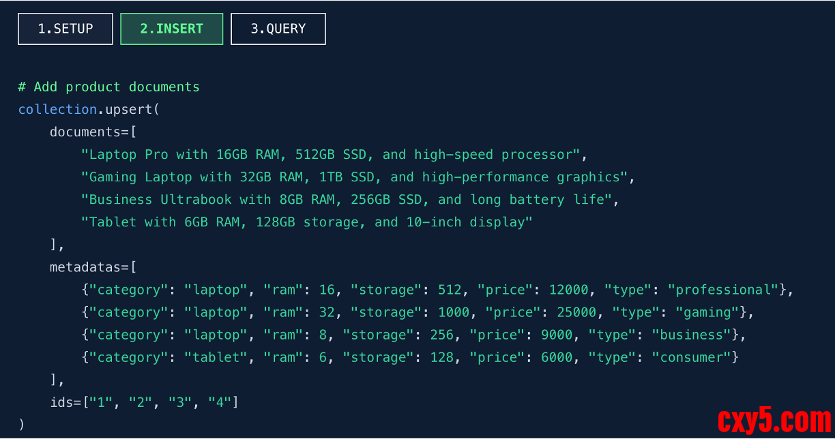Screen dimensions: 836x440
Task: Click the 'Business Ultrabook with 8GB RAM' string
Action: coord(350,199)
